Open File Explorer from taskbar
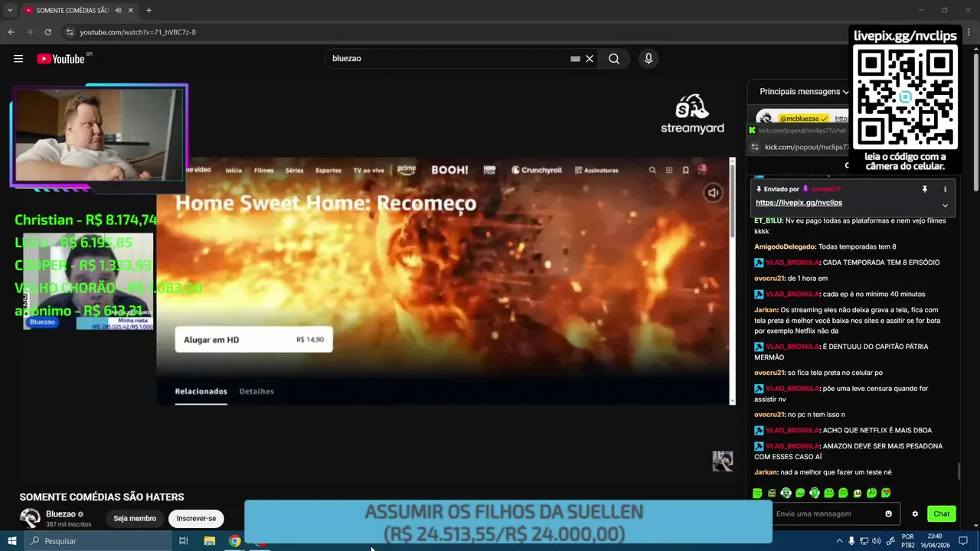 point(210,541)
